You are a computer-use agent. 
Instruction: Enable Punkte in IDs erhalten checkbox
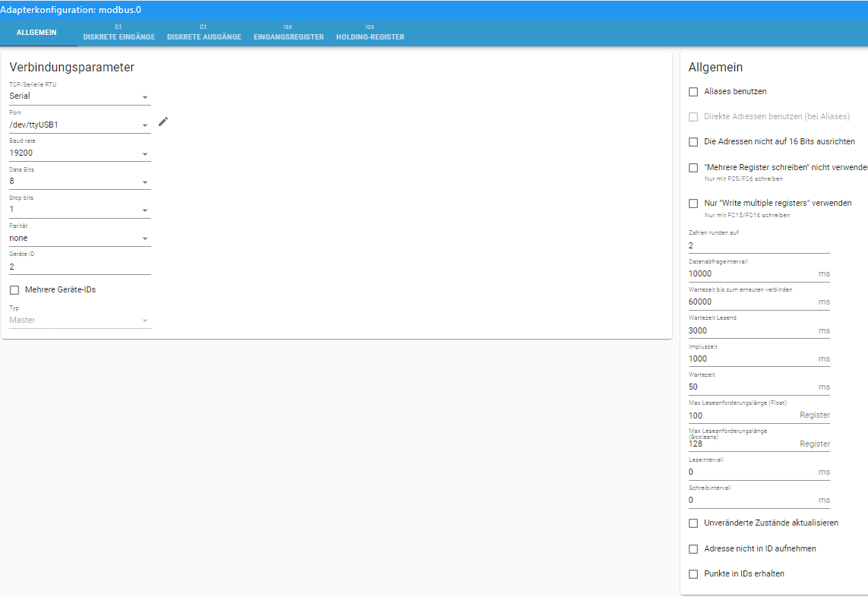point(693,574)
